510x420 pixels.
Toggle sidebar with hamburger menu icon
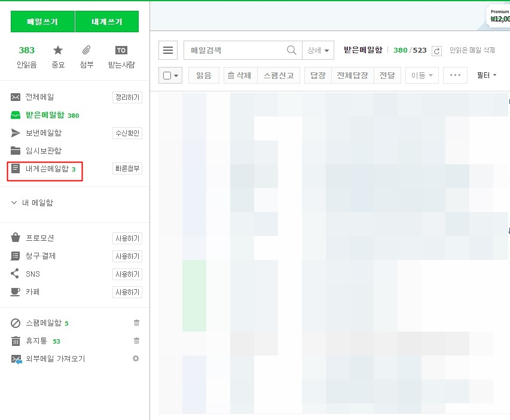168,50
